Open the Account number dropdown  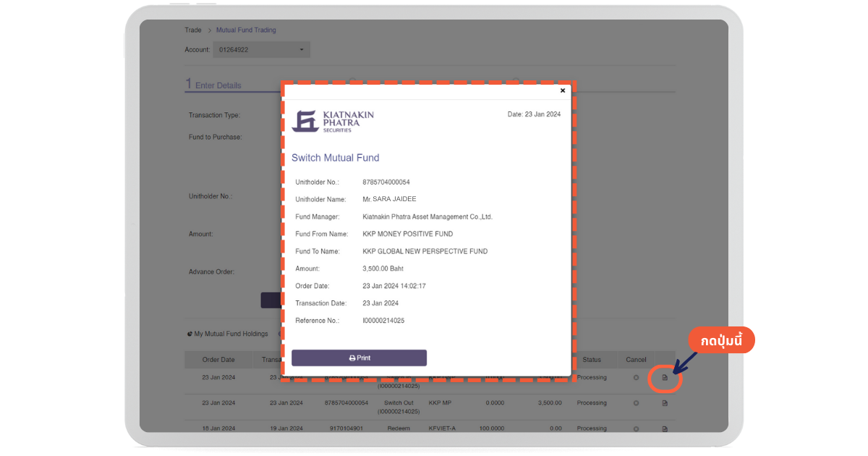[x=261, y=50]
